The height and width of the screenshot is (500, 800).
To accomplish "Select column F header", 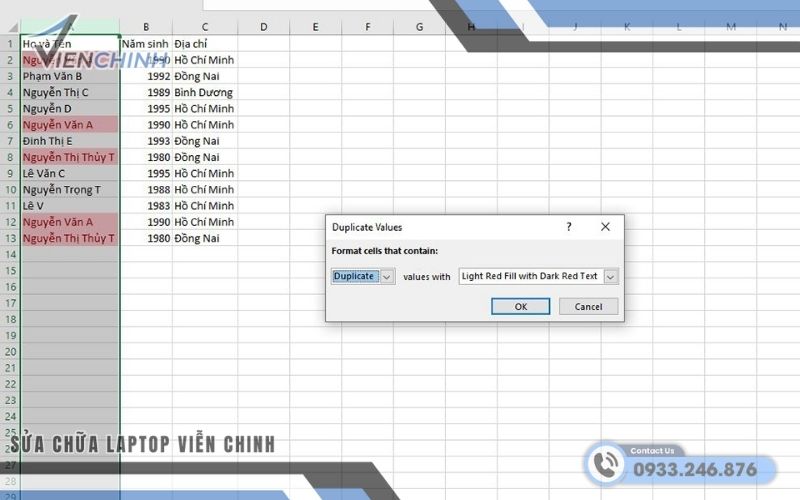I will pyautogui.click(x=367, y=27).
